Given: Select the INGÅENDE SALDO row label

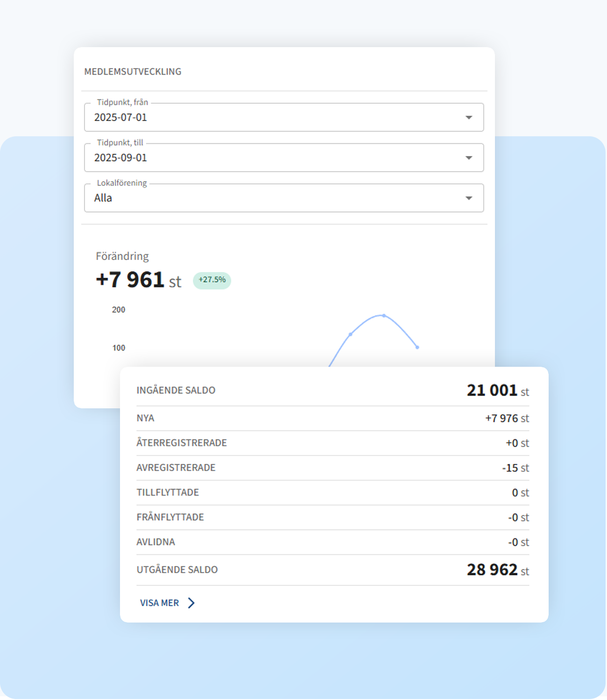Looking at the screenshot, I should pos(176,391).
